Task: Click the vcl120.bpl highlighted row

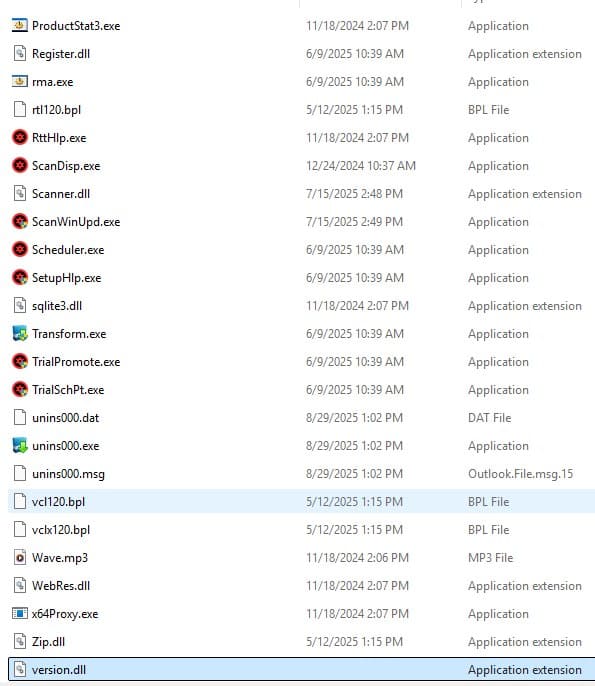Action: click(301, 502)
